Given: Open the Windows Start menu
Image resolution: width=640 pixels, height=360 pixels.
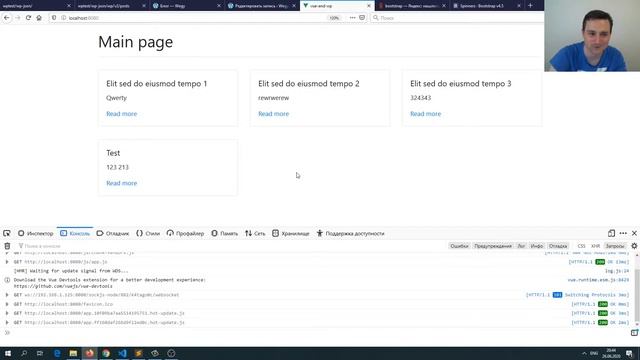Looking at the screenshot, I should [7, 353].
